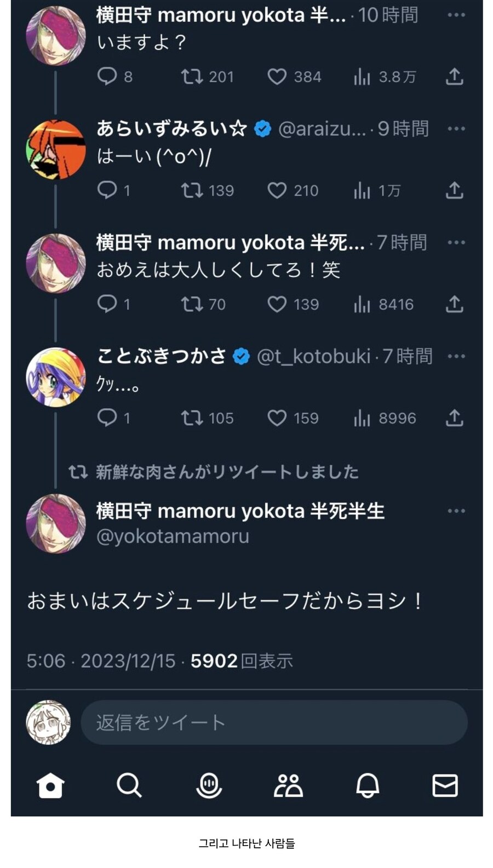The width and height of the screenshot is (493, 868).
Task: Type a reply in 返信をツイート field
Action: pyautogui.click(x=274, y=722)
